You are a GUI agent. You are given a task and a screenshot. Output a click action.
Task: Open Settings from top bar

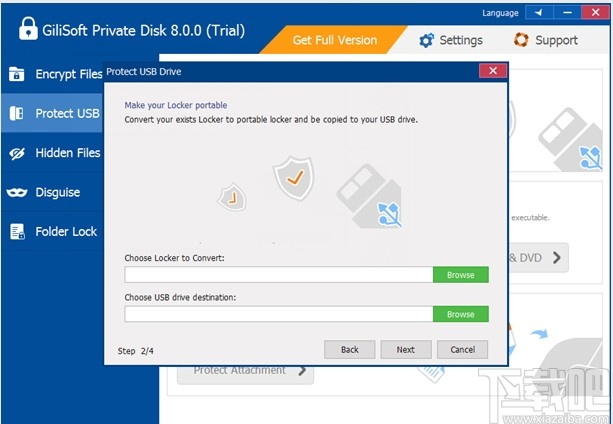coord(451,40)
